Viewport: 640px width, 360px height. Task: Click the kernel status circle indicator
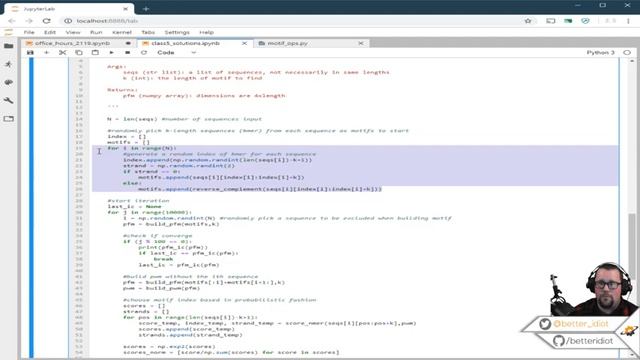pos(627,53)
